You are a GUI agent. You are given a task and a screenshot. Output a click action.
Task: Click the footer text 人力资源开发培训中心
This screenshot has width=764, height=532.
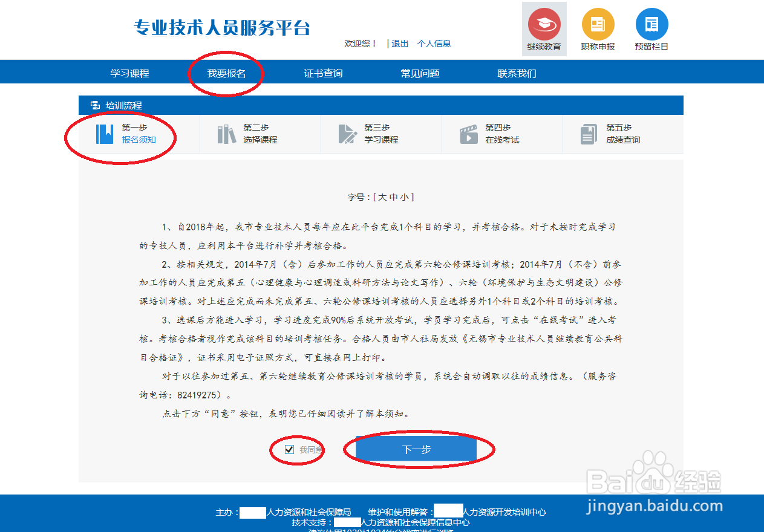click(504, 512)
